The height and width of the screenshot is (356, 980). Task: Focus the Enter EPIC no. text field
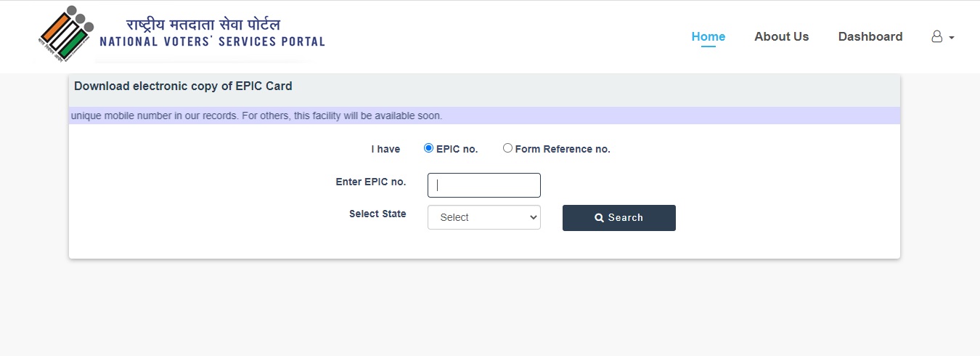pyautogui.click(x=484, y=185)
